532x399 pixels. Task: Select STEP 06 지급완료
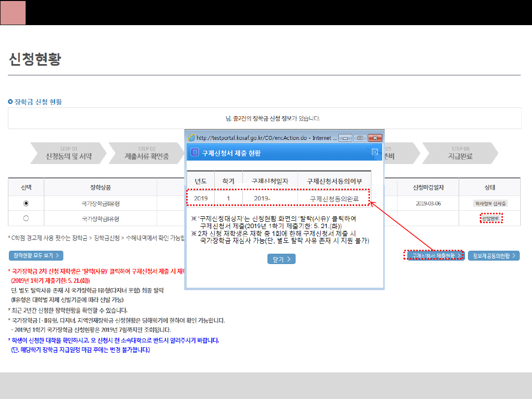460,153
